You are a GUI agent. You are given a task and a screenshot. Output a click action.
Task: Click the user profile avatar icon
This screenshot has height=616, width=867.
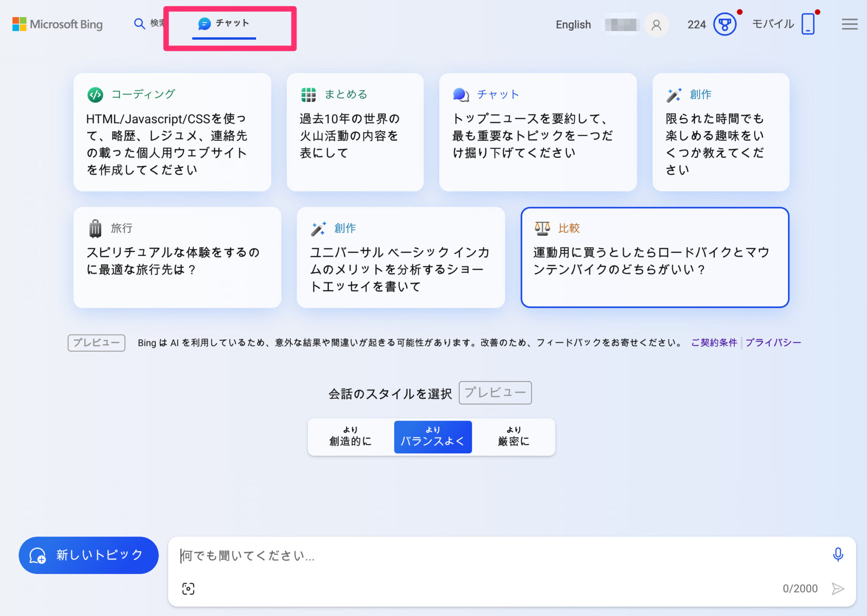click(656, 25)
